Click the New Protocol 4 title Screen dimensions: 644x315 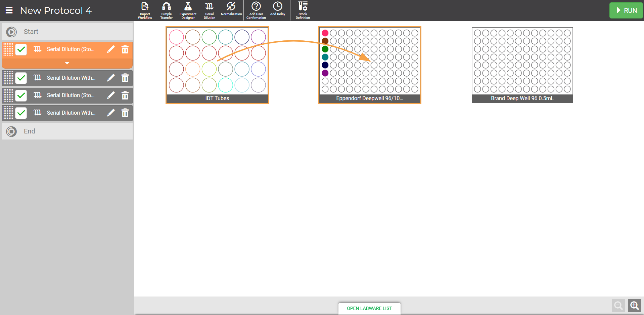point(56,10)
